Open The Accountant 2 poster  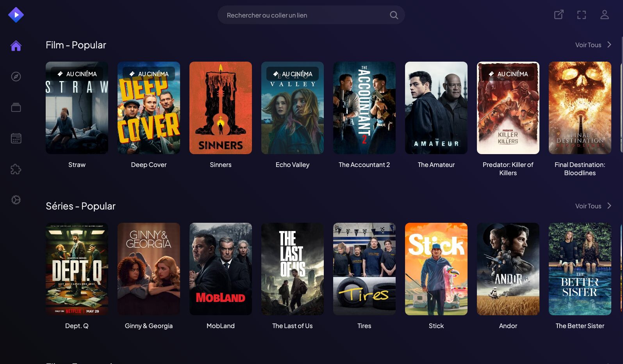click(x=364, y=108)
